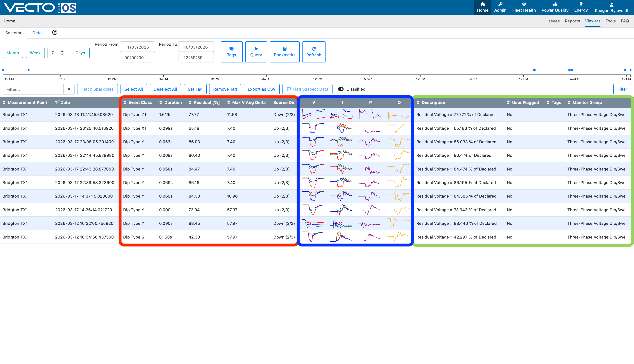The width and height of the screenshot is (634, 364).
Task: Open Fleet Health heart icon
Action: point(524,7)
